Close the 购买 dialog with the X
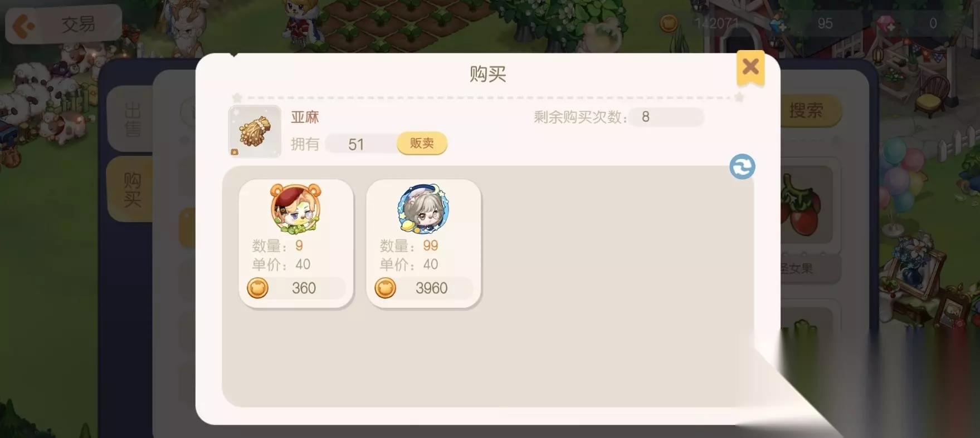The image size is (980, 438). 750,68
